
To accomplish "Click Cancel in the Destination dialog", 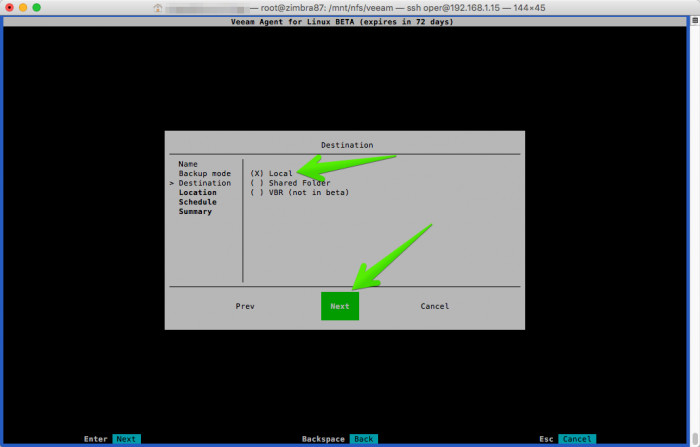I will point(434,306).
